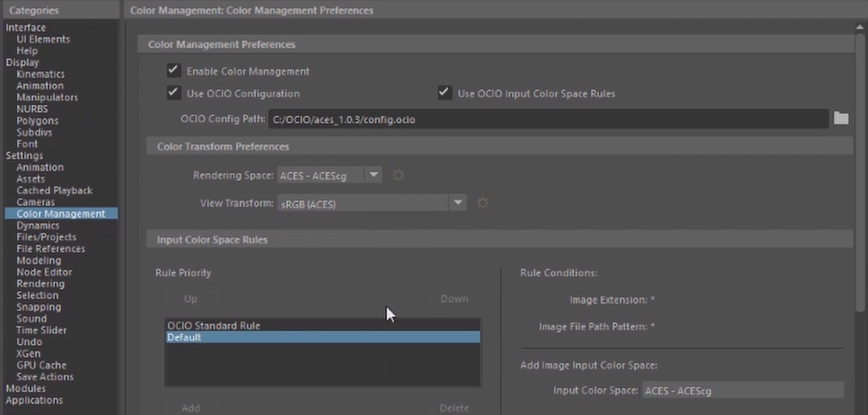
Task: Open Kinematics category
Action: [x=40, y=74]
